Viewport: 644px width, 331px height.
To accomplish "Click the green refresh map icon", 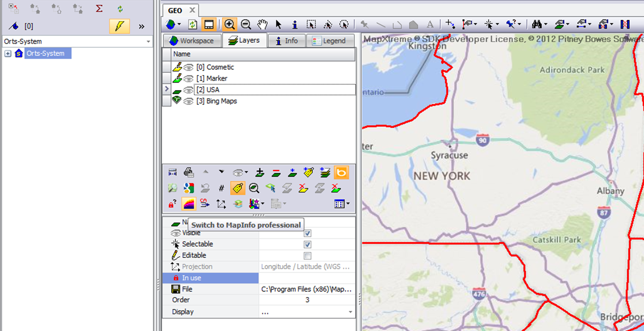I will [193, 24].
